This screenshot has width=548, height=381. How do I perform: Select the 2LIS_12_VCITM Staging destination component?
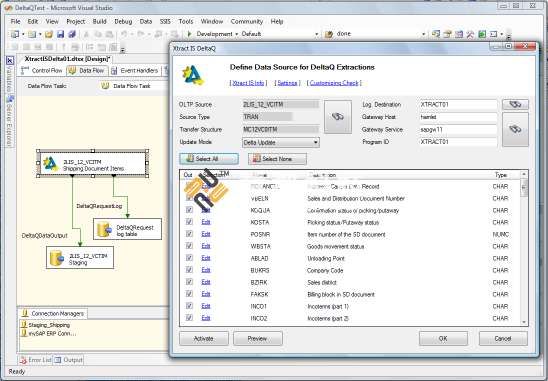pyautogui.click(x=80, y=258)
